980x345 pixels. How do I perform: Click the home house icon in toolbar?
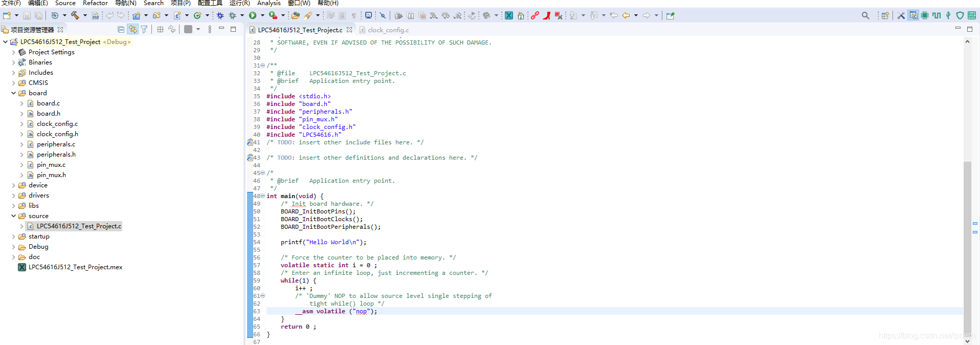pyautogui.click(x=521, y=15)
